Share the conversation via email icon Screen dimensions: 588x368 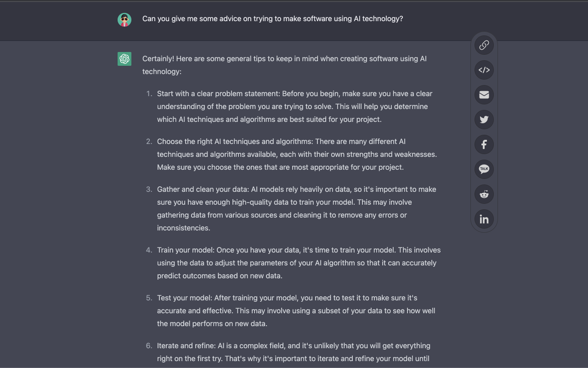point(484,95)
